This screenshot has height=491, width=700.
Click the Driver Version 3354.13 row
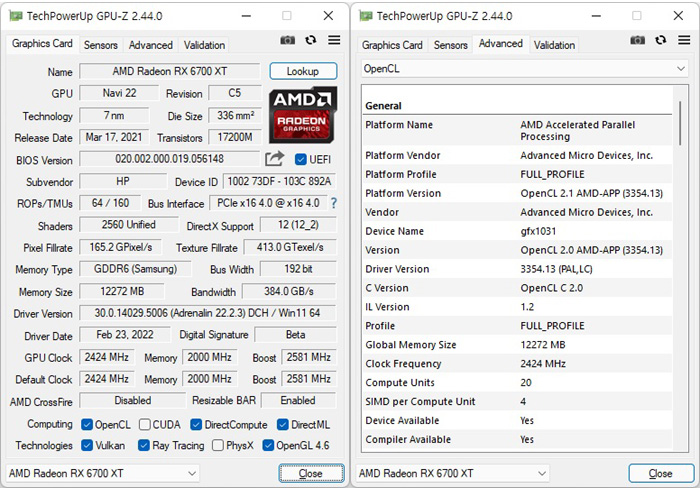(x=517, y=269)
